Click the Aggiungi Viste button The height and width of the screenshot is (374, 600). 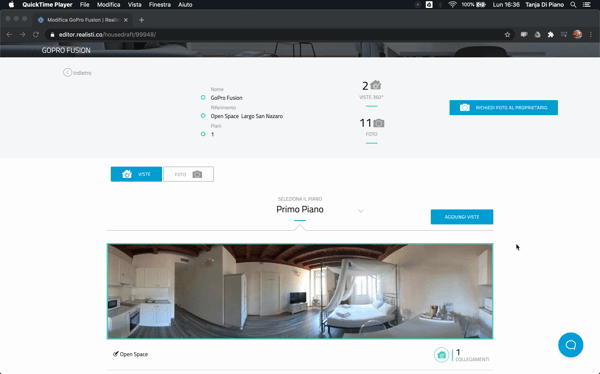click(x=462, y=217)
